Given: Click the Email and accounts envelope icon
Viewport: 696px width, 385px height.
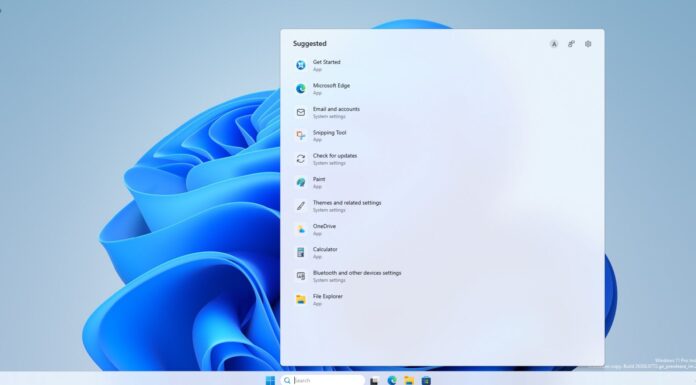Looking at the screenshot, I should tap(301, 112).
